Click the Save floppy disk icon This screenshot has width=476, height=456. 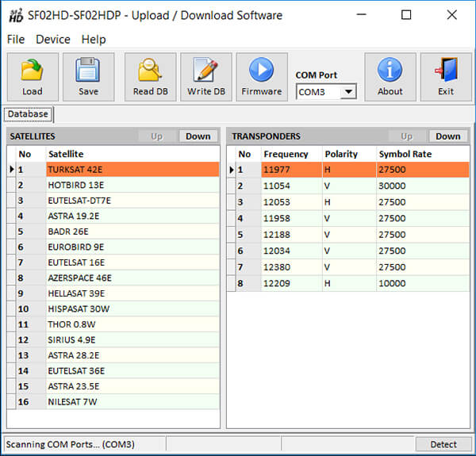[88, 71]
